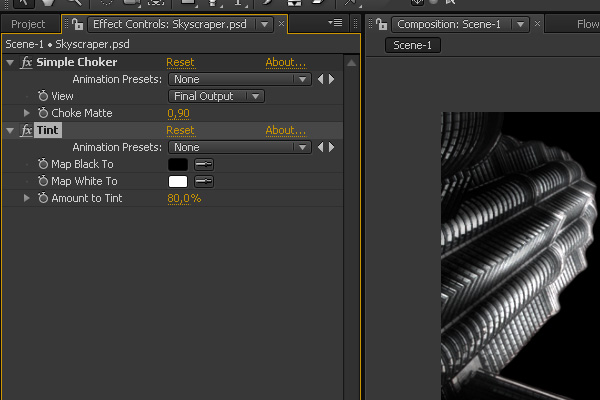Viewport: 600px width, 400px height.
Task: Collapse the Tint effect group
Action: pos(10,131)
